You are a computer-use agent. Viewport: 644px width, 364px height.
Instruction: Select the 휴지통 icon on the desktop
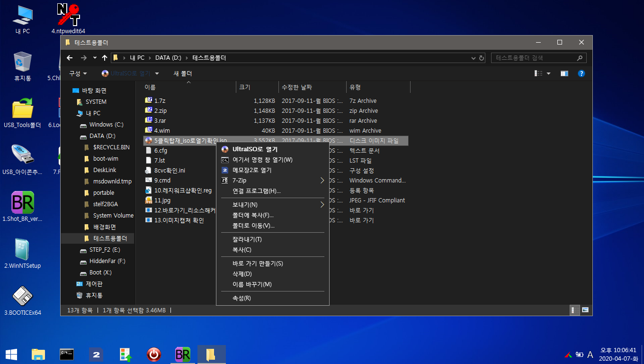click(22, 66)
